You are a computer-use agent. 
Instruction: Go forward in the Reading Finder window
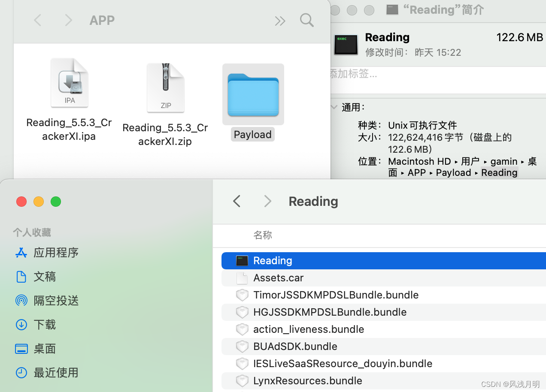(267, 201)
